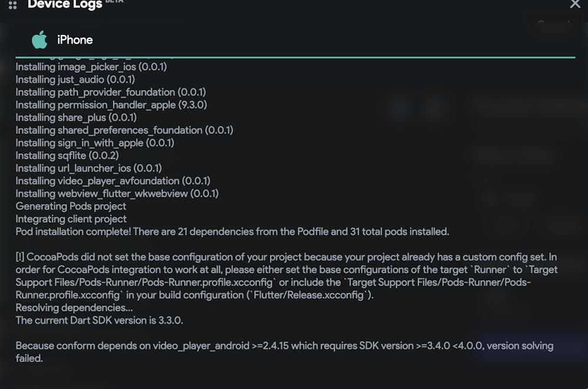Click the 'Installing share_plus' log line
The width and height of the screenshot is (588, 389).
[x=76, y=118]
